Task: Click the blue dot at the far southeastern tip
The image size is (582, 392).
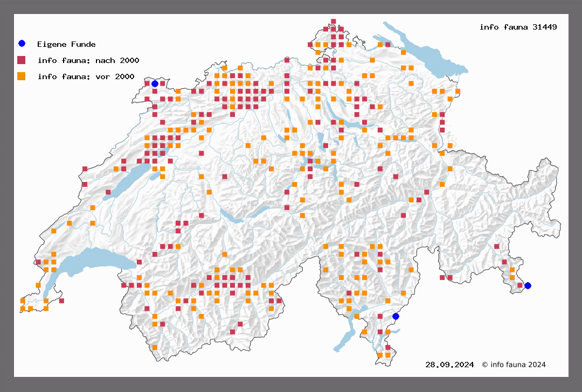Action: (528, 285)
